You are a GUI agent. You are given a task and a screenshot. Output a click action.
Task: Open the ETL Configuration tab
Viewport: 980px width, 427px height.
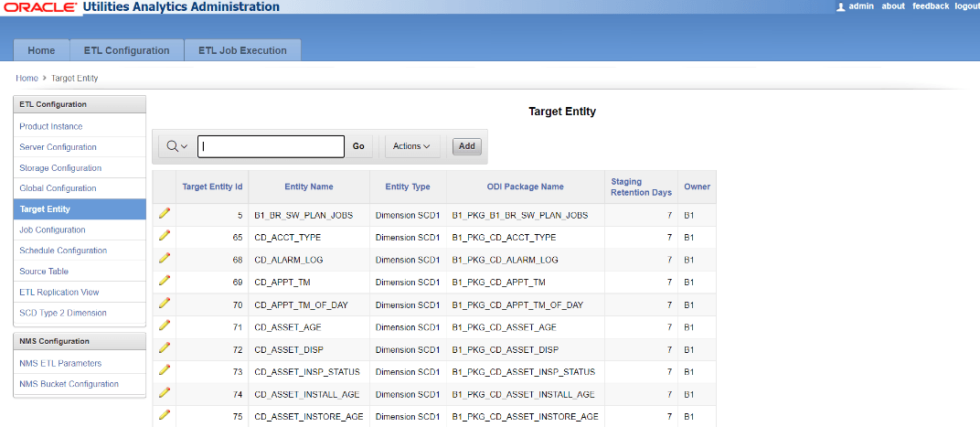[126, 50]
